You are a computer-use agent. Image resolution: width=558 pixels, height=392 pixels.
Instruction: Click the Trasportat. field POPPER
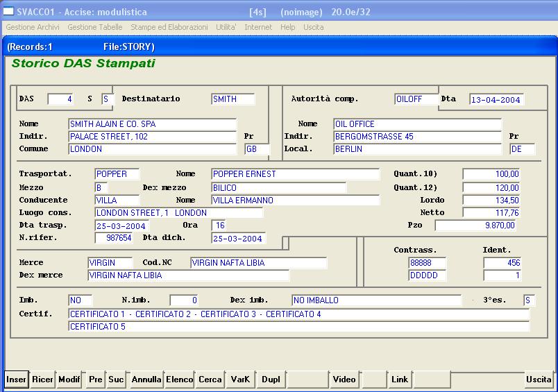[117, 174]
